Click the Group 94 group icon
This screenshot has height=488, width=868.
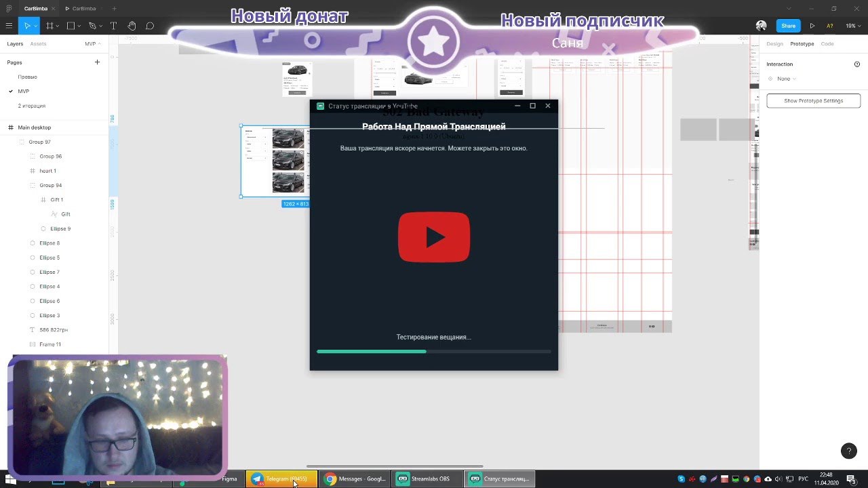pyautogui.click(x=33, y=185)
